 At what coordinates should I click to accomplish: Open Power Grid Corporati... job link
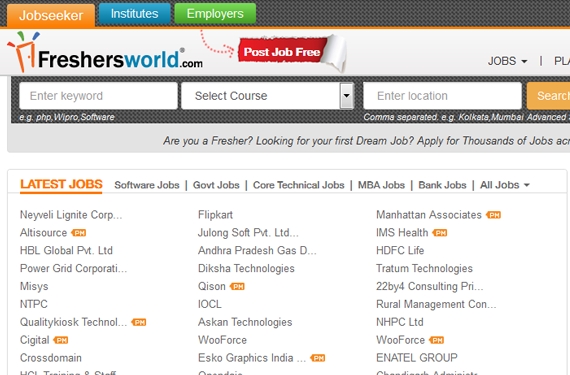(73, 268)
